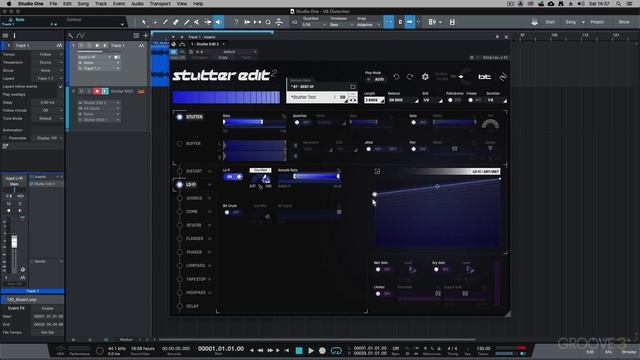Open the Snap Adaptive dropdown
This screenshot has width=640, height=360.
point(369,24)
